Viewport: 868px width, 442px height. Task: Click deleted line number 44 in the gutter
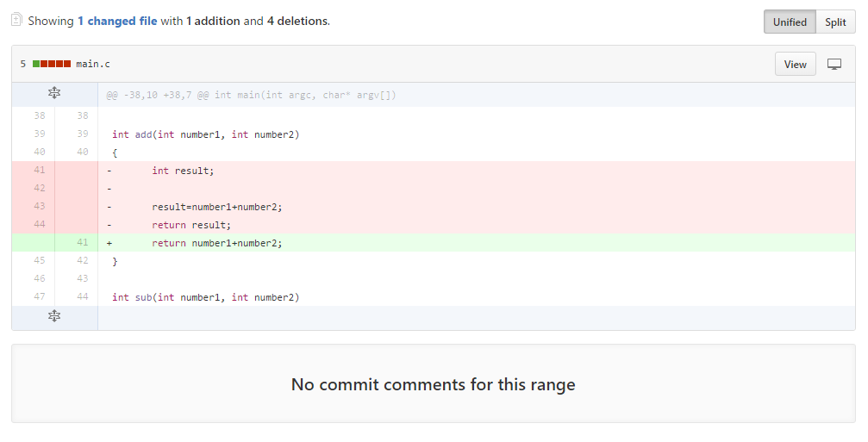click(x=39, y=225)
